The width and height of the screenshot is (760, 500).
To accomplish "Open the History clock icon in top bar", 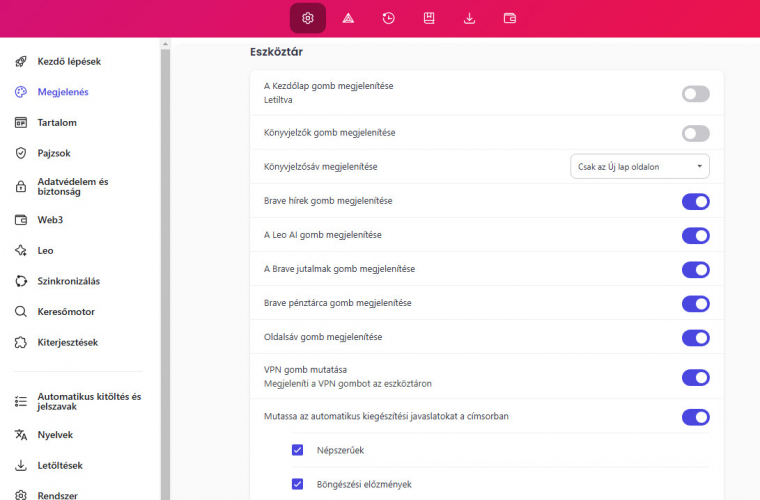I will 388,18.
